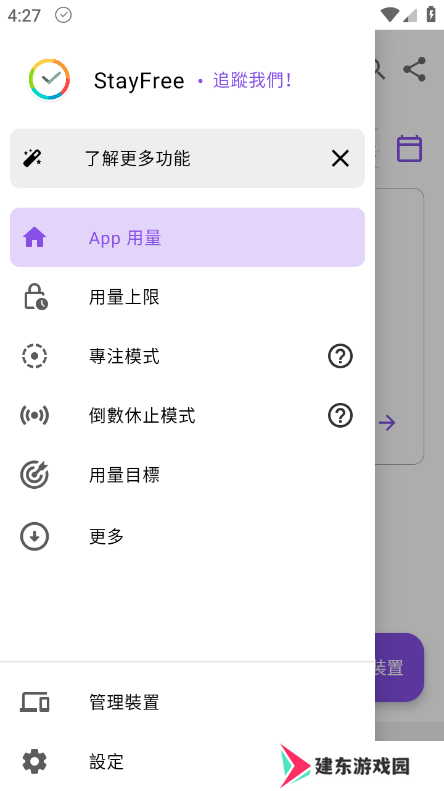Show help for 倒數休止模式 via question mark
Image resolution: width=444 pixels, height=791 pixels.
[x=340, y=416]
